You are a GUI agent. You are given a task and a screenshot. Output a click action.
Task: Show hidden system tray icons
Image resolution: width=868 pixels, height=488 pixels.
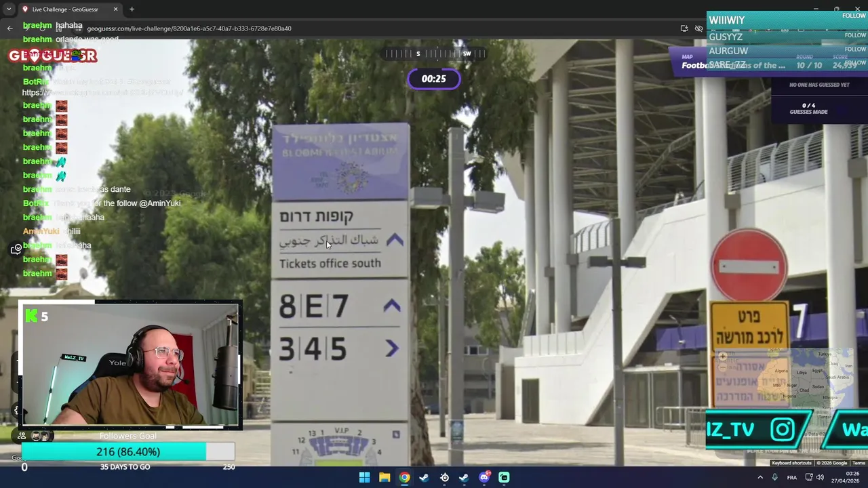click(x=759, y=477)
